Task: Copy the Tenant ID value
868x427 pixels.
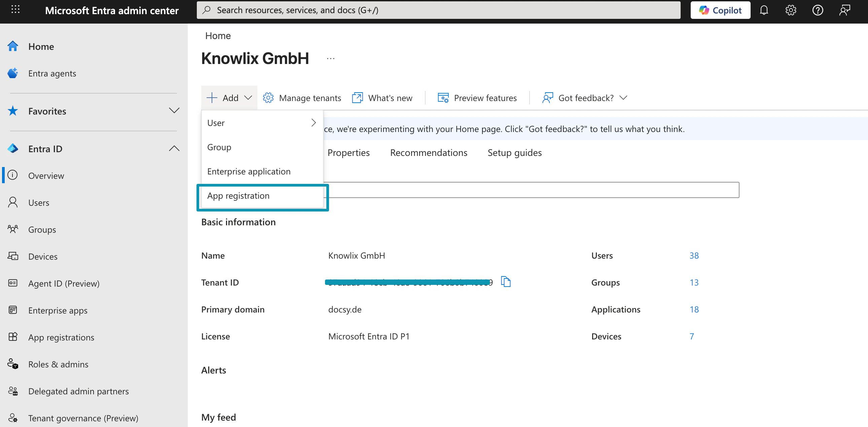Action: [x=506, y=282]
